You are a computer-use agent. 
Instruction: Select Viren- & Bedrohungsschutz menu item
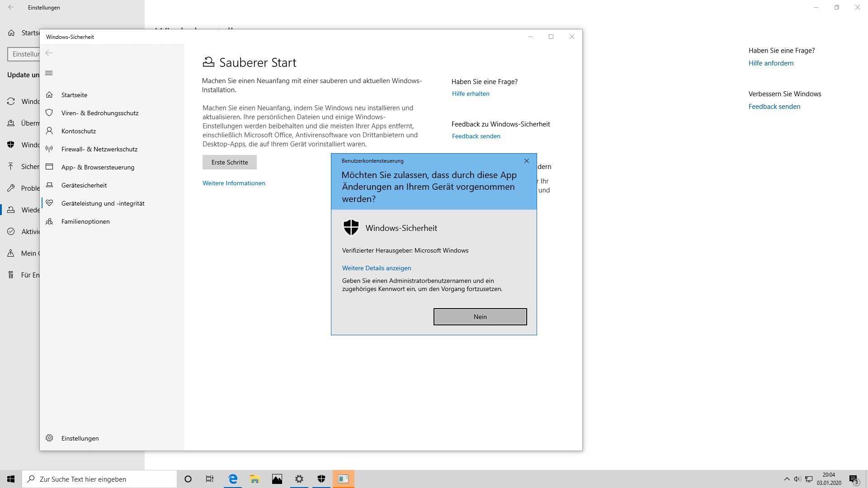point(112,113)
